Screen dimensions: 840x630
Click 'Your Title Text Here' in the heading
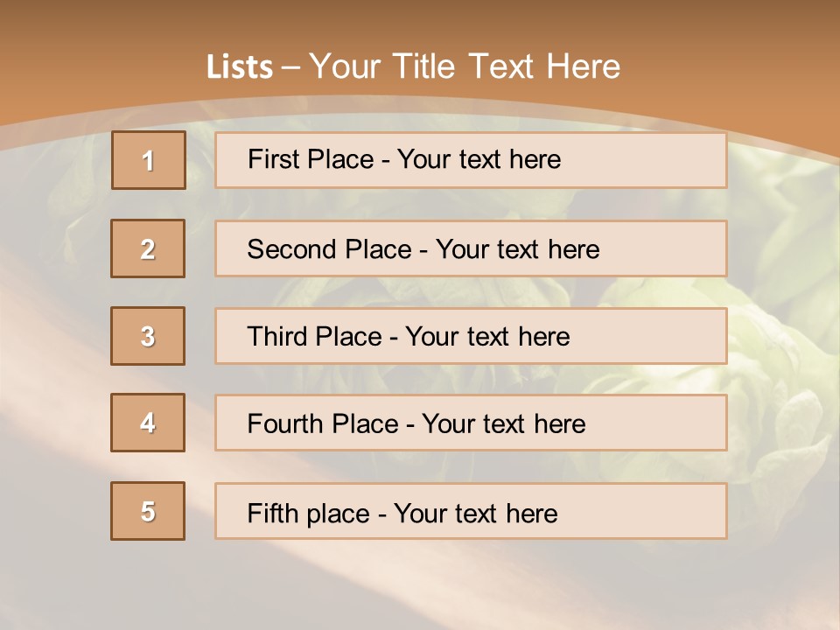(464, 66)
